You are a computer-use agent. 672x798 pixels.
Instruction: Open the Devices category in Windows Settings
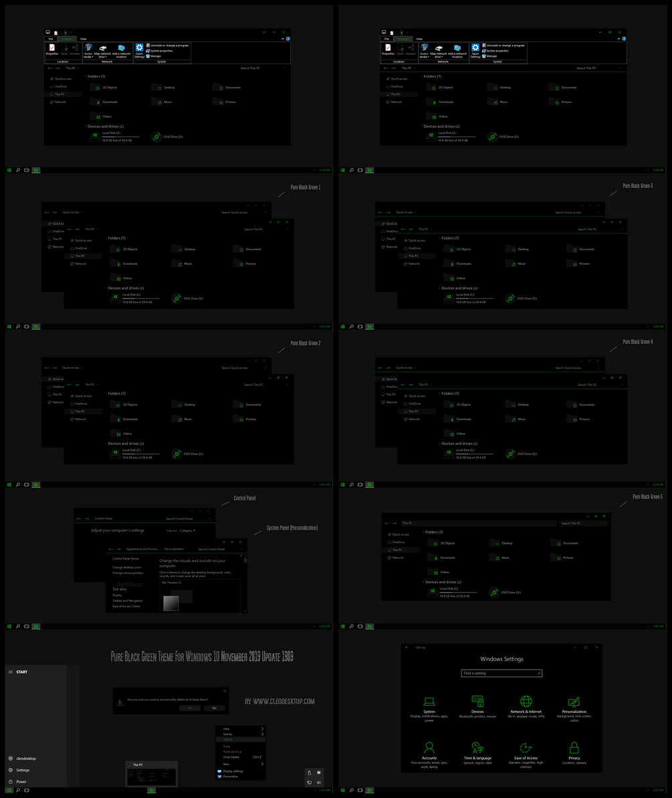(x=477, y=702)
